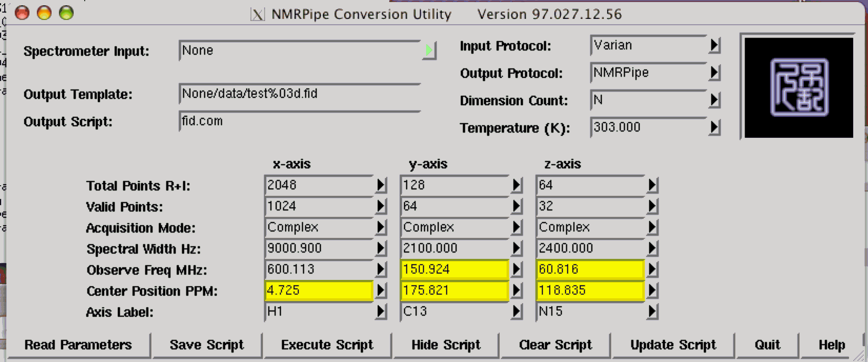
Task: Click arrow beside x-axis Spectral Width
Action: tap(381, 248)
